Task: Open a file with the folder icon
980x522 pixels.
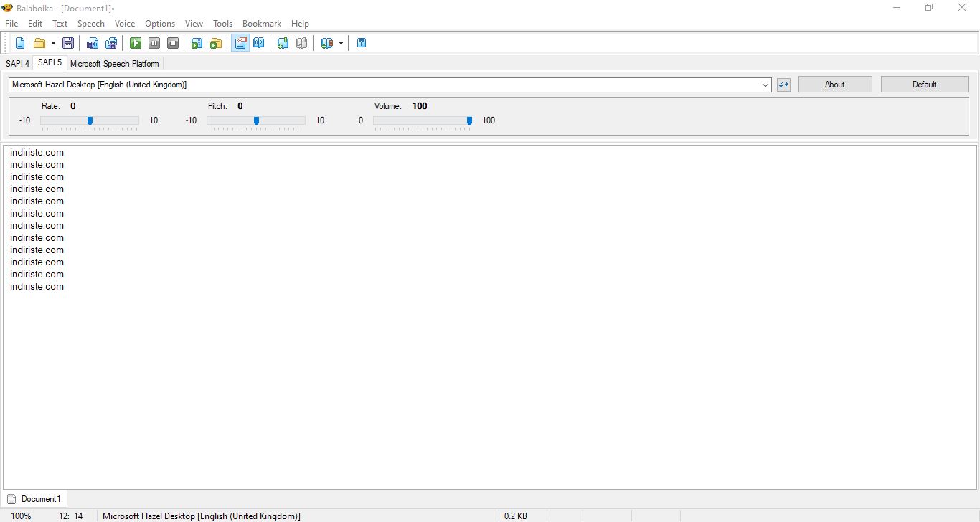Action: coord(39,43)
